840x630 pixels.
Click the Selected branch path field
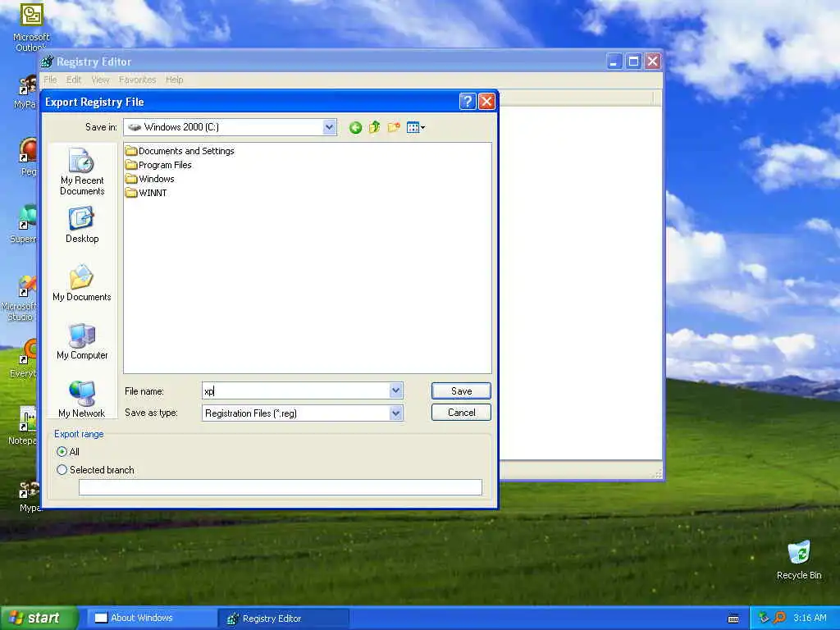point(281,487)
